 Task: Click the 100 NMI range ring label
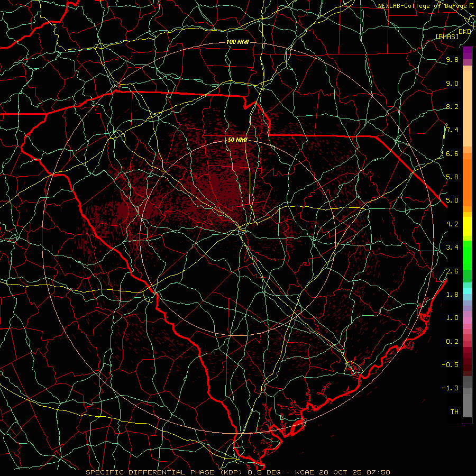[237, 42]
